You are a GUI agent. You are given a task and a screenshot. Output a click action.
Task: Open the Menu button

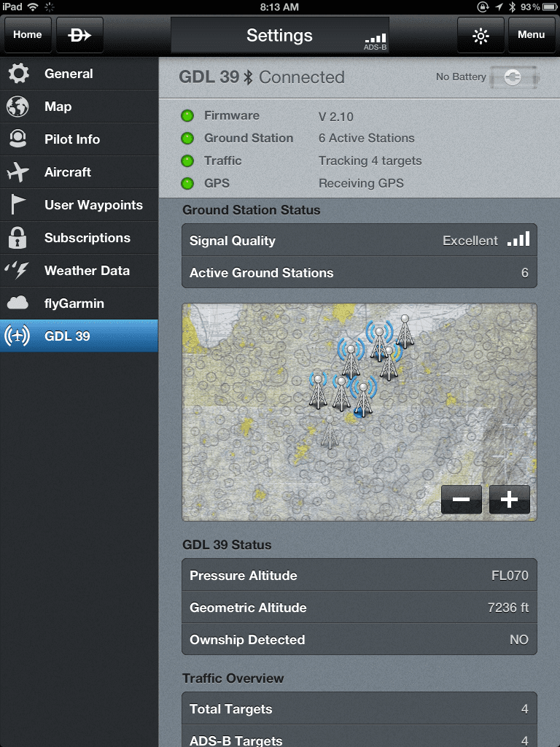pos(532,35)
